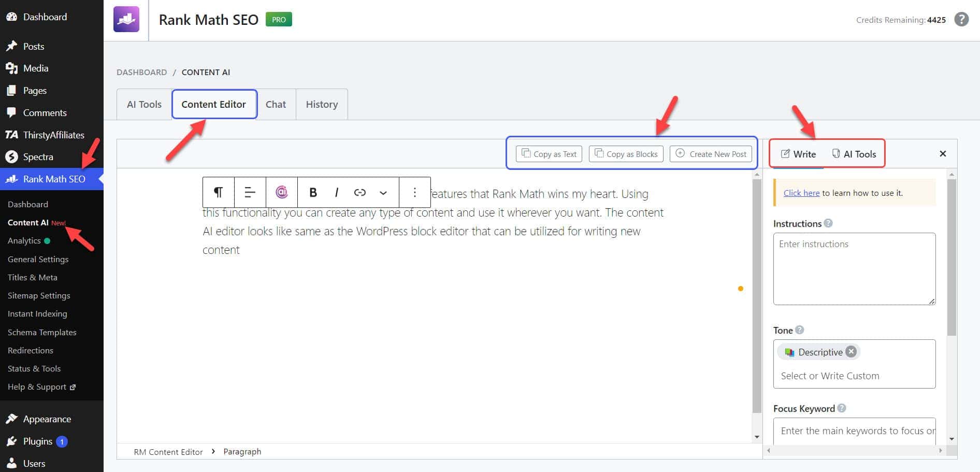Open General Settings submenu
980x472 pixels.
click(x=38, y=259)
